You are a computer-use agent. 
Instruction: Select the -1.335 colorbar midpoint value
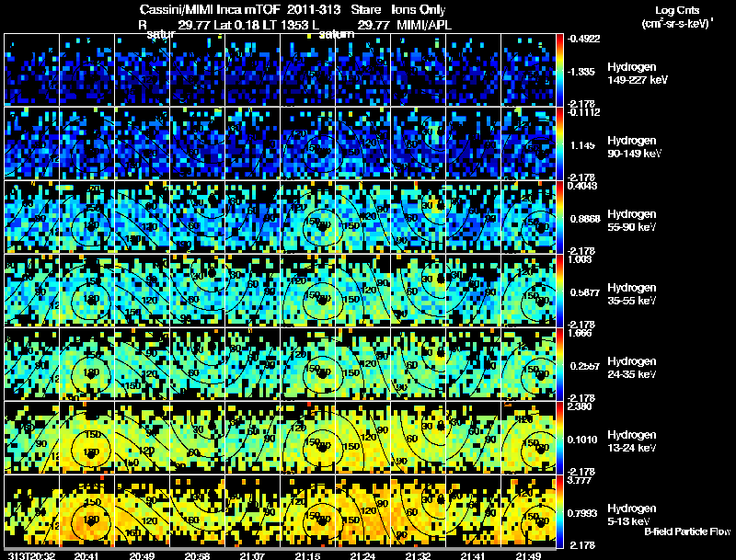click(581, 72)
